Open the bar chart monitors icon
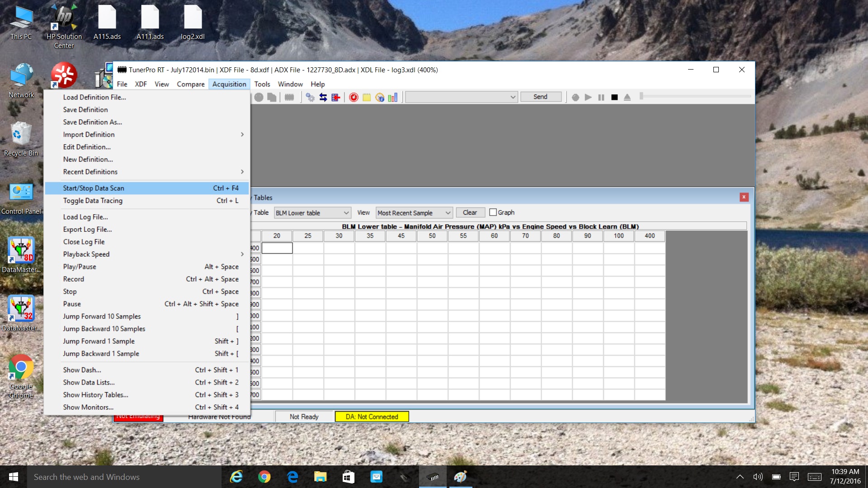The width and height of the screenshot is (868, 488). pyautogui.click(x=393, y=97)
